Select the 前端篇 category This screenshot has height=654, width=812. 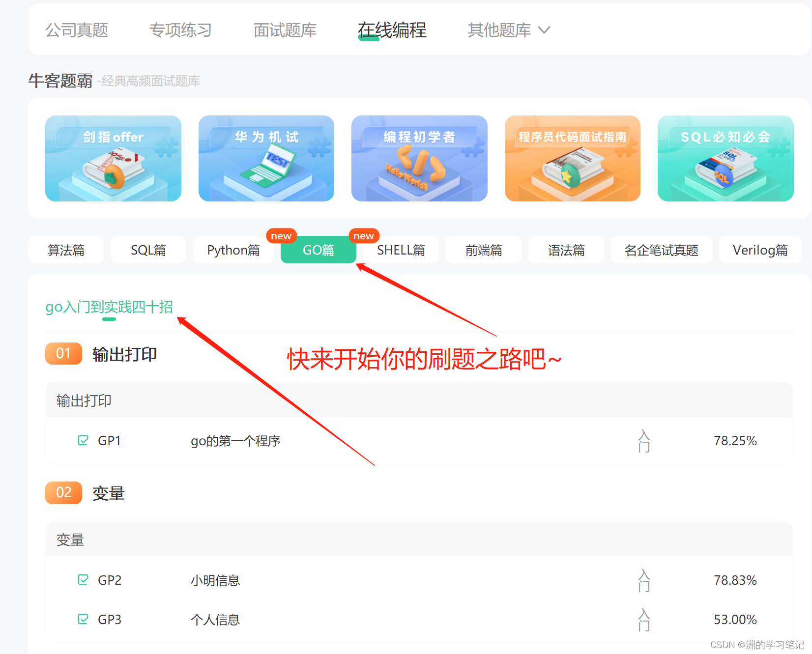click(x=484, y=250)
